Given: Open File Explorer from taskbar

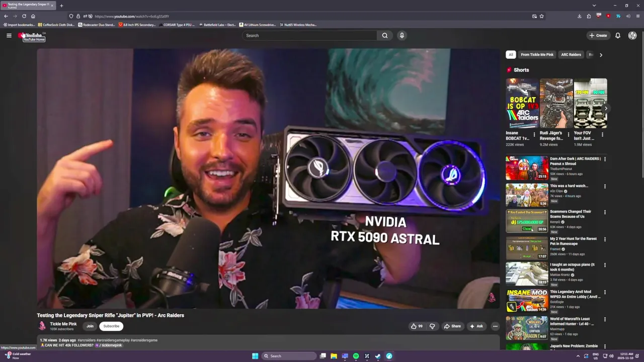Looking at the screenshot, I should click(334, 356).
